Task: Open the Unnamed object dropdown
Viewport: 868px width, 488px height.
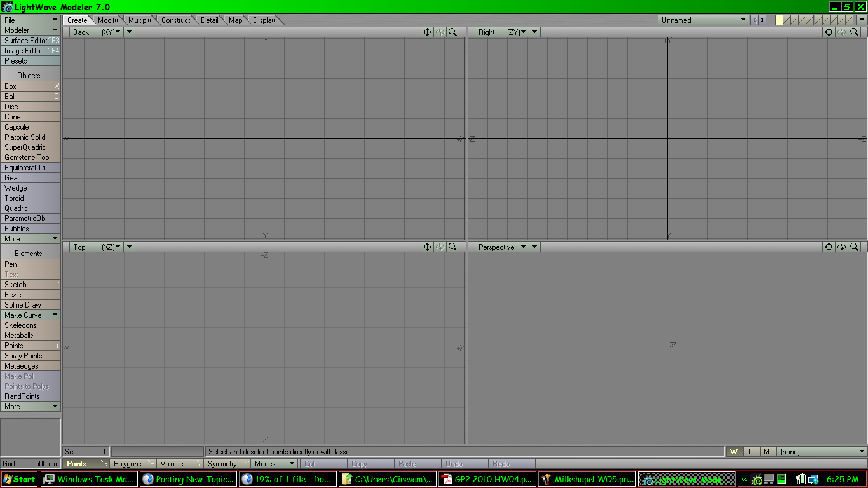Action: pyautogui.click(x=703, y=20)
